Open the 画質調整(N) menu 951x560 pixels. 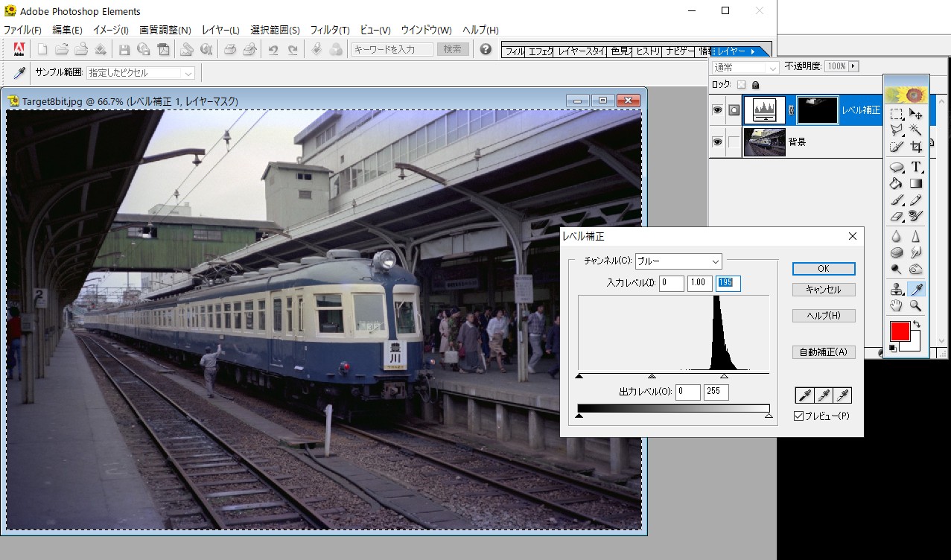(165, 30)
